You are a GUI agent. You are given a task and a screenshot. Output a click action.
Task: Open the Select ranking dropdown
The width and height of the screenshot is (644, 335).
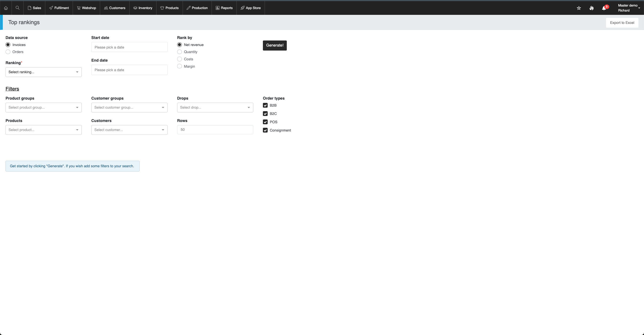(44, 72)
